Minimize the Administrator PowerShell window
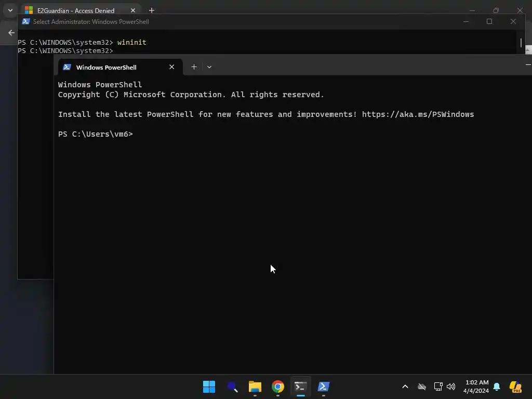 point(466,21)
